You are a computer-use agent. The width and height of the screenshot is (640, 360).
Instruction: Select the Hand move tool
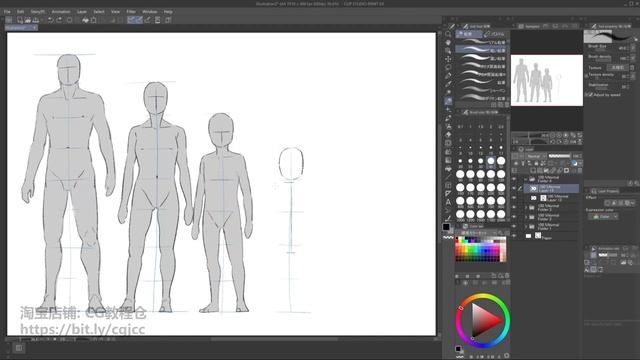pos(448,42)
